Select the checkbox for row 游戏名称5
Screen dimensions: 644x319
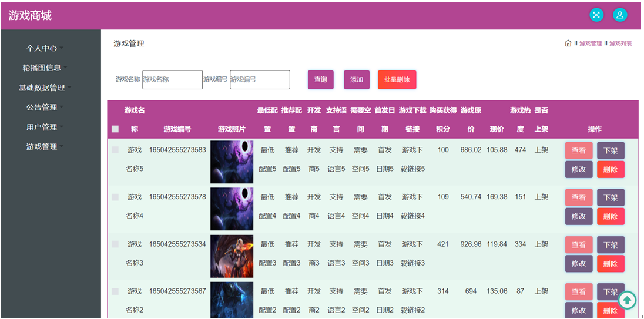coord(115,150)
